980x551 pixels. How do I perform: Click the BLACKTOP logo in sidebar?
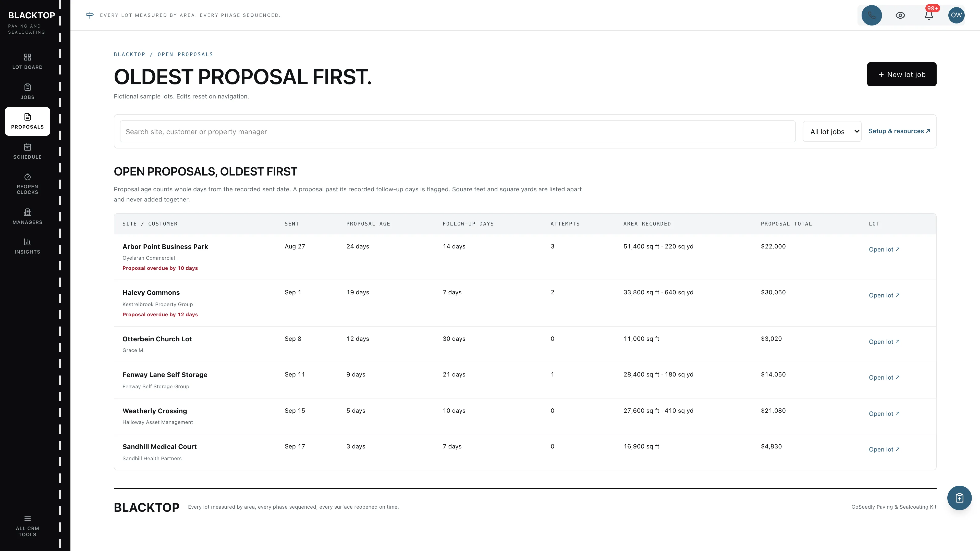[32, 16]
